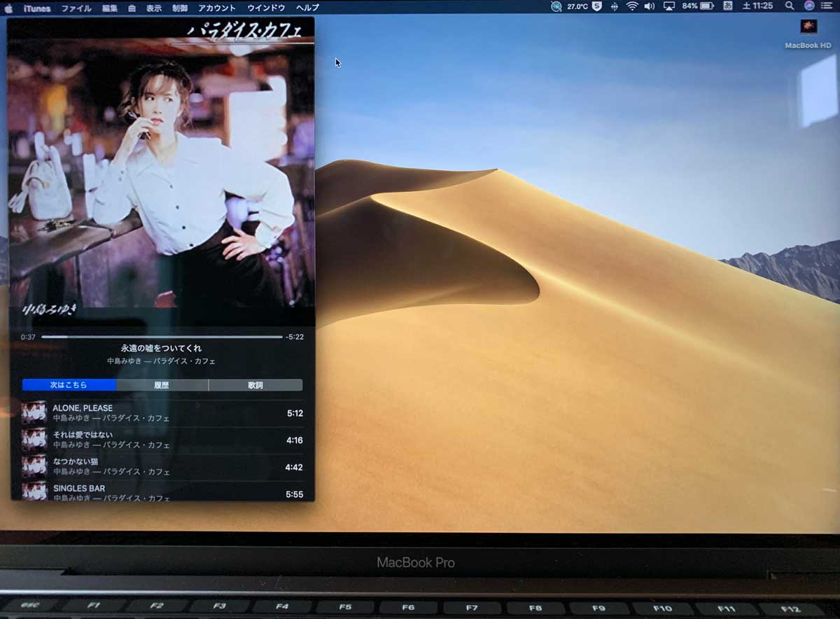The image size is (840, 619).
Task: Open the ファイル menu
Action: click(76, 8)
